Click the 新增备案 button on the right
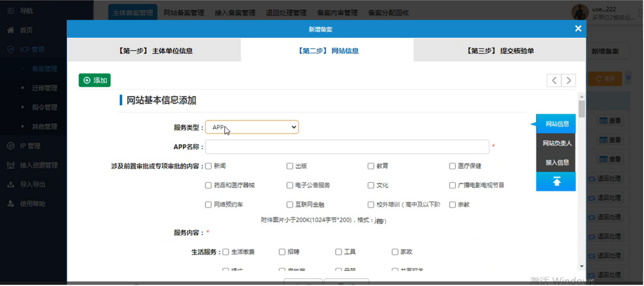644x286 pixels. pyautogui.click(x=605, y=51)
